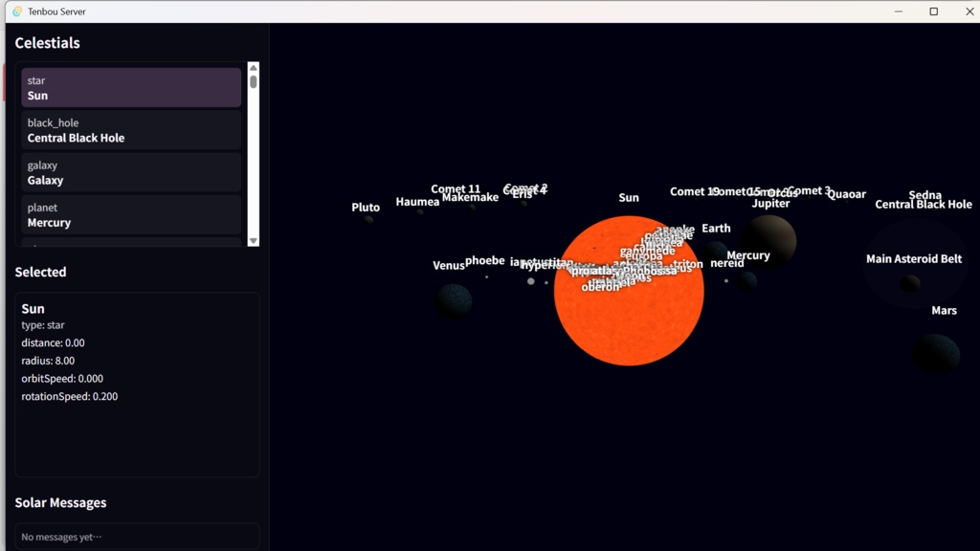Select Central Black Hole in the Celestials list
Viewport: 980px width, 551px height.
pos(130,130)
